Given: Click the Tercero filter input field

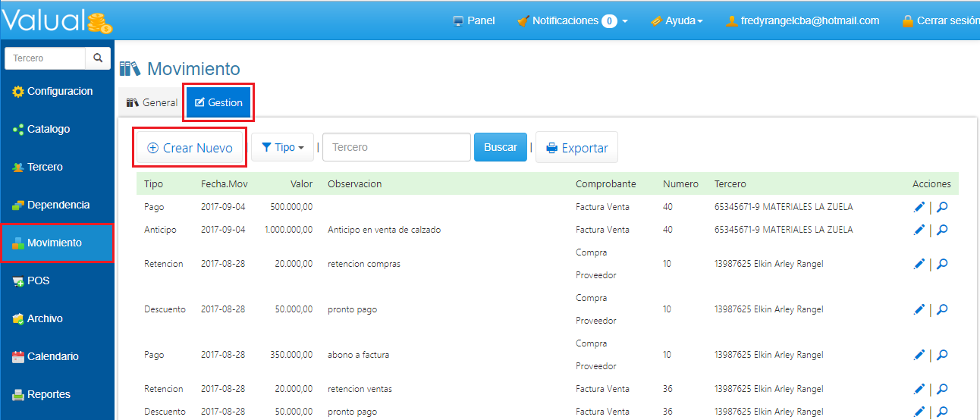Looking at the screenshot, I should [396, 147].
